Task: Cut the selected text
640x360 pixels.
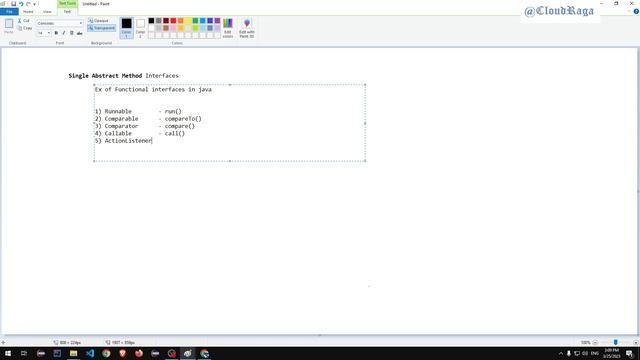Action: (x=24, y=20)
